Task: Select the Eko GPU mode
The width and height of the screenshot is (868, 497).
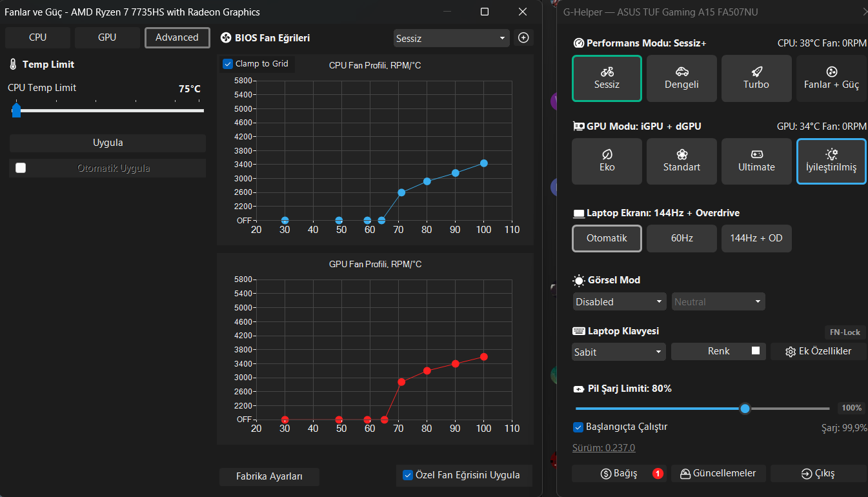Action: pos(607,161)
